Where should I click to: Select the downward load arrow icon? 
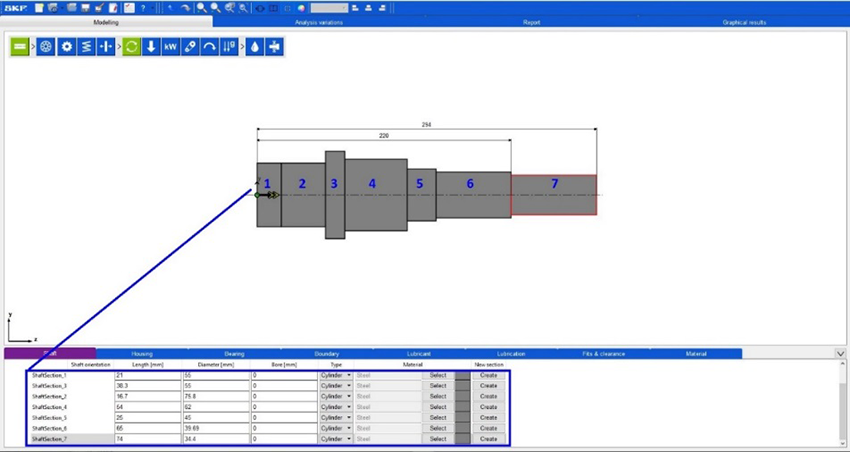coord(151,47)
